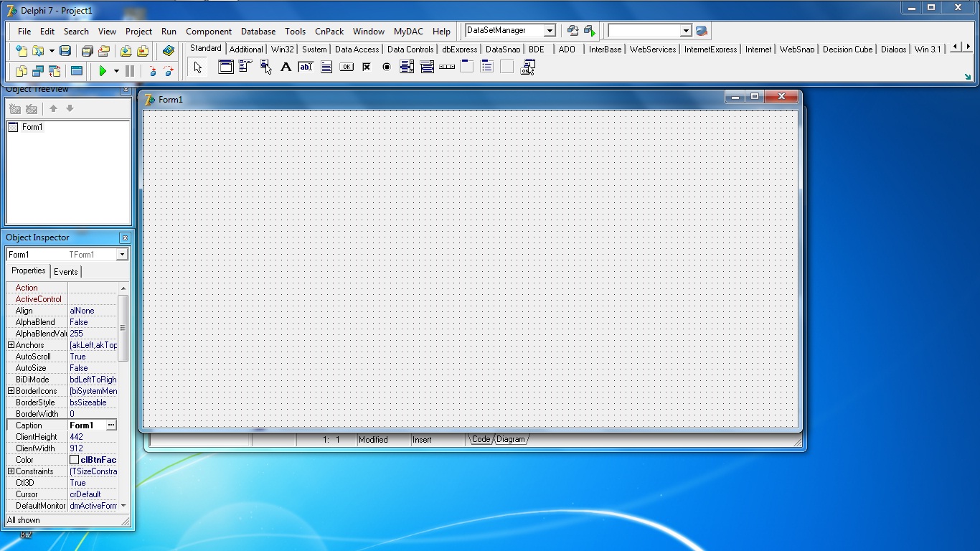Image resolution: width=980 pixels, height=551 pixels.
Task: Click the Save All toolbar icon
Action: [87, 51]
